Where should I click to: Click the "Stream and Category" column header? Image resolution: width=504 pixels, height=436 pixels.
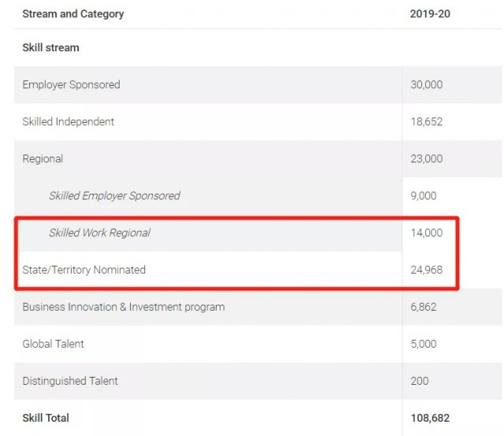73,14
